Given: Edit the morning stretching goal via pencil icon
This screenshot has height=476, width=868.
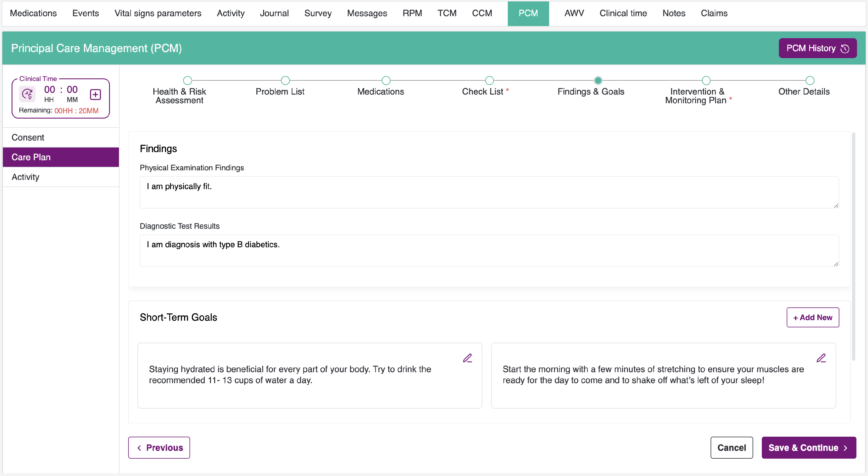Looking at the screenshot, I should tap(821, 358).
